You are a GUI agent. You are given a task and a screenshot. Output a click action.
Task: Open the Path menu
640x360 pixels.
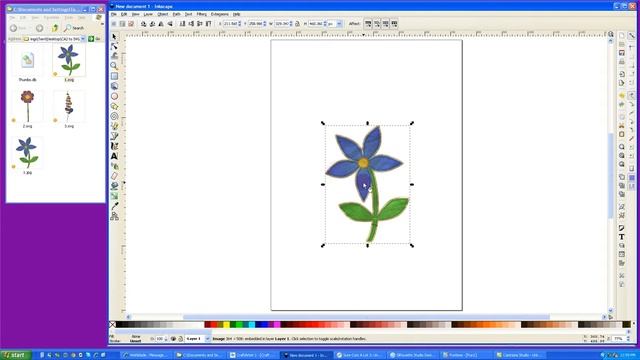click(x=176, y=14)
